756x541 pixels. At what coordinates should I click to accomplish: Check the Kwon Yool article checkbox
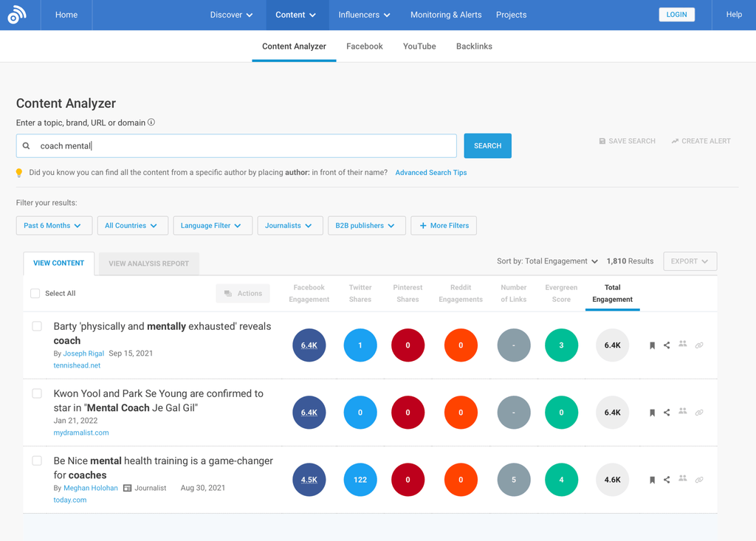(x=37, y=393)
